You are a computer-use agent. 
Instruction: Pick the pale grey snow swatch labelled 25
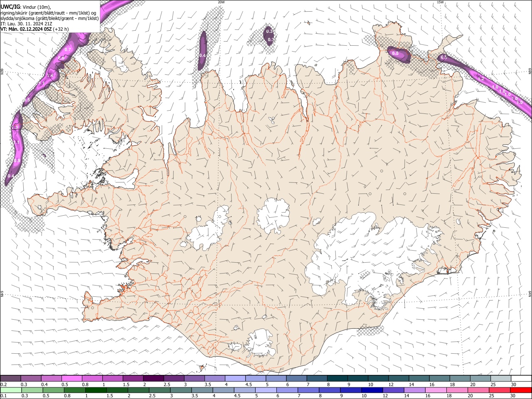click(501, 378)
